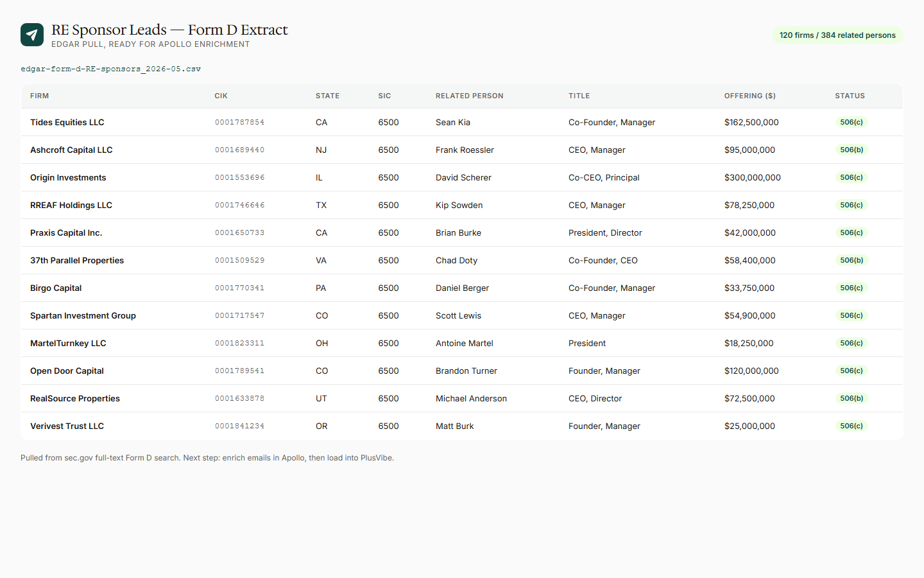Click the 506(b) badge in Ashcroft Capital row
The height and width of the screenshot is (578, 924).
click(x=851, y=150)
